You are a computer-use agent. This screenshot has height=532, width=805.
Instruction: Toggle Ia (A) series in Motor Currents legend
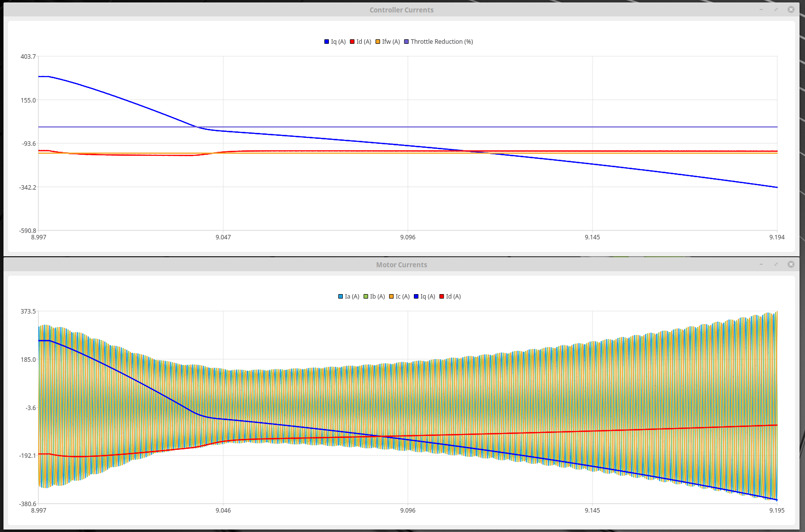tap(348, 297)
